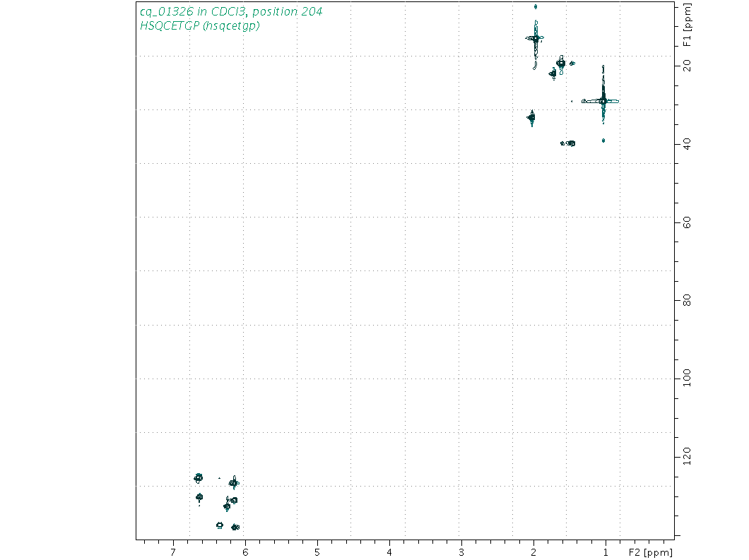
Task: Click the F1 axis tick label 100
Action: coord(688,378)
